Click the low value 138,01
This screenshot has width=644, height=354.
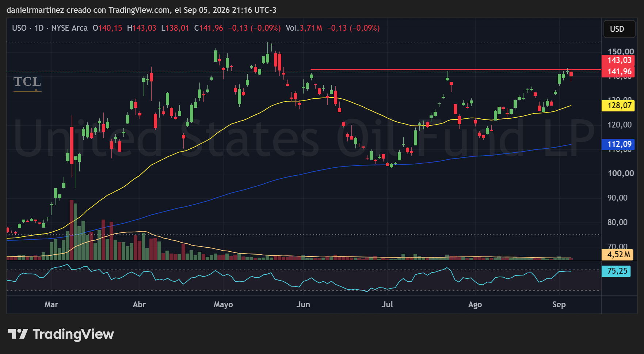click(x=177, y=28)
